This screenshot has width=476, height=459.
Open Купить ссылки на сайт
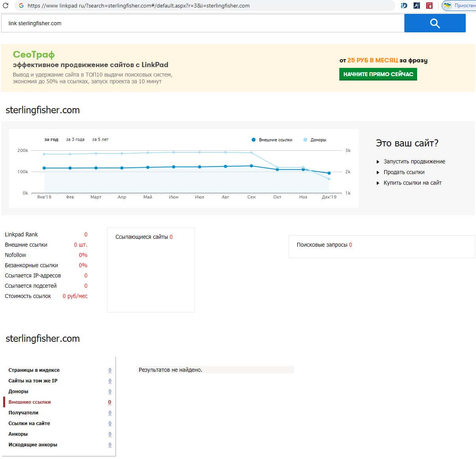click(412, 183)
